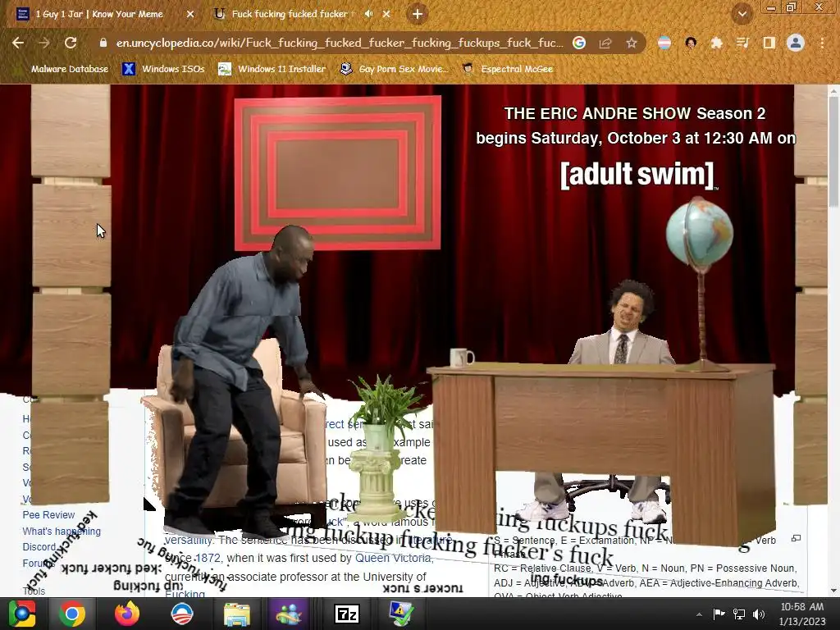Viewport: 840px width, 630px height.
Task: Open Chrome from the taskbar
Action: [72, 614]
